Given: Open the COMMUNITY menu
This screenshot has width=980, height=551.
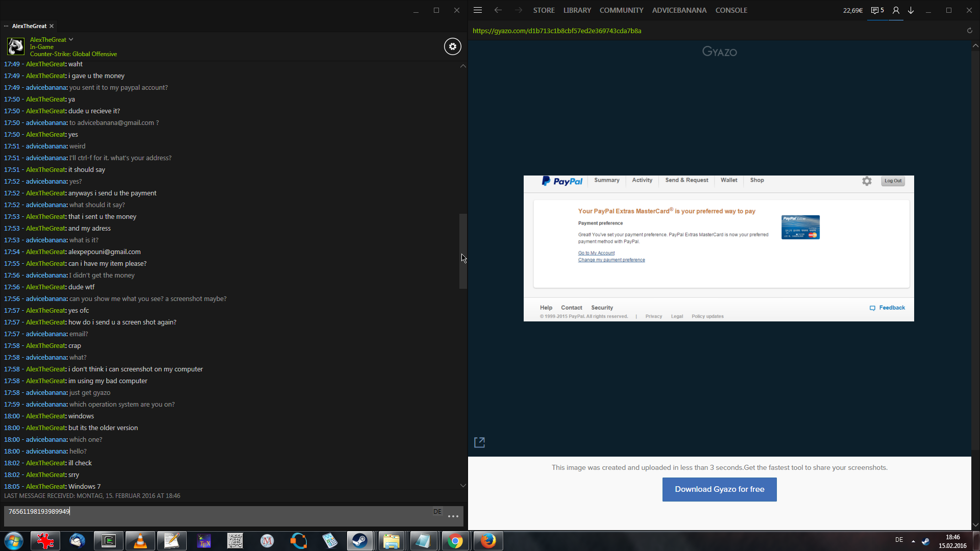Looking at the screenshot, I should [x=621, y=10].
